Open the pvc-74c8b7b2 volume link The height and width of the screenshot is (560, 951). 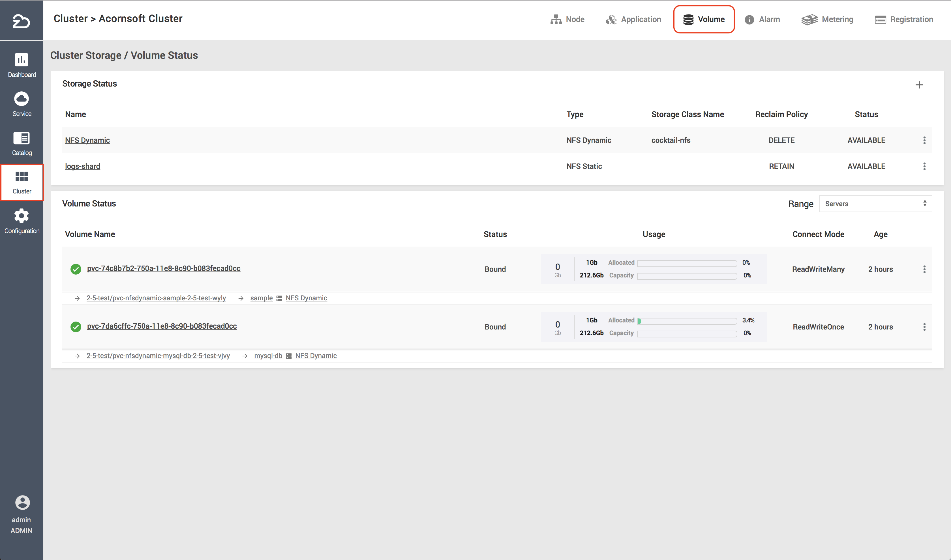coord(164,268)
